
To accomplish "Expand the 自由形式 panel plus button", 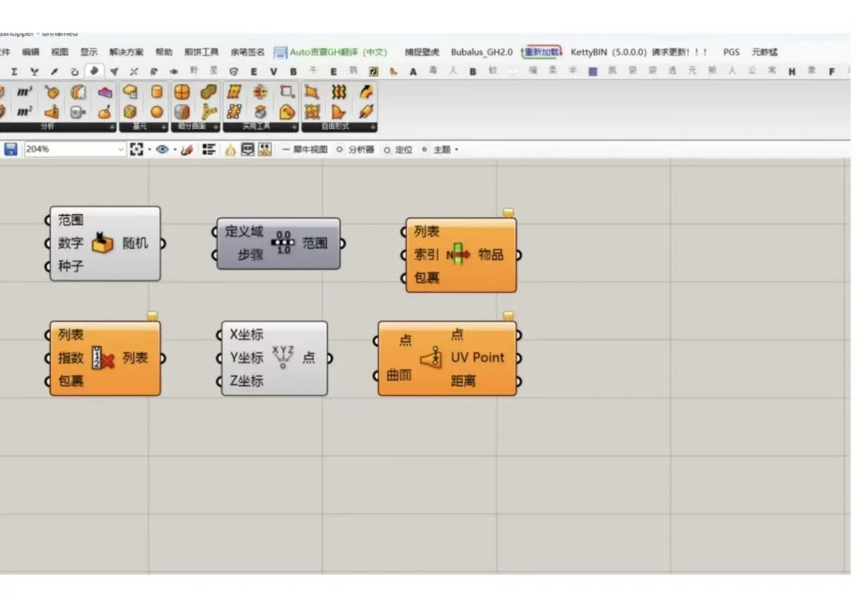I will point(373,128).
